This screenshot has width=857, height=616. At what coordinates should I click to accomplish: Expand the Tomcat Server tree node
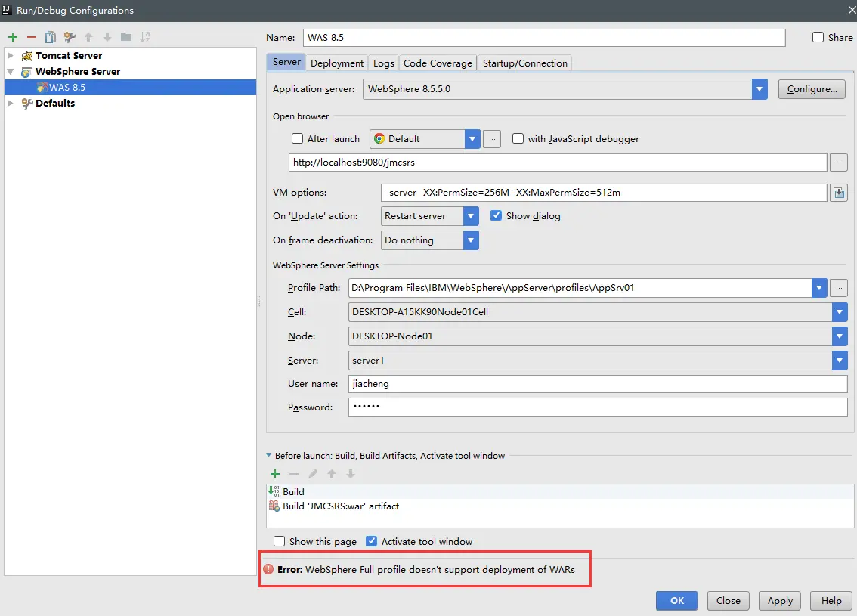pyautogui.click(x=10, y=56)
